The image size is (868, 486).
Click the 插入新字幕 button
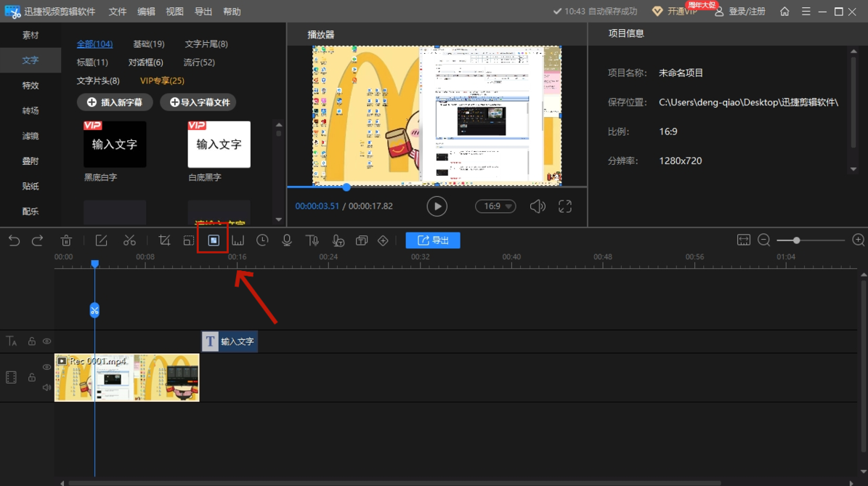(x=115, y=102)
